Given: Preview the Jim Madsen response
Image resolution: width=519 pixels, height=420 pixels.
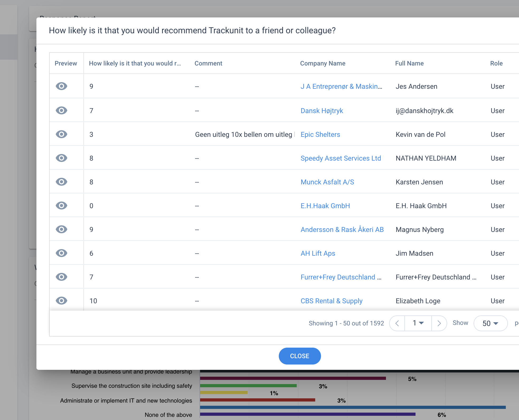Looking at the screenshot, I should [x=62, y=253].
